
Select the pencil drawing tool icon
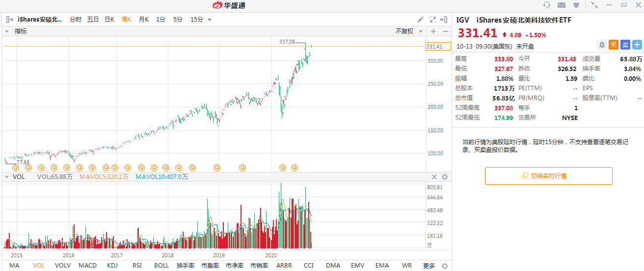(420, 20)
